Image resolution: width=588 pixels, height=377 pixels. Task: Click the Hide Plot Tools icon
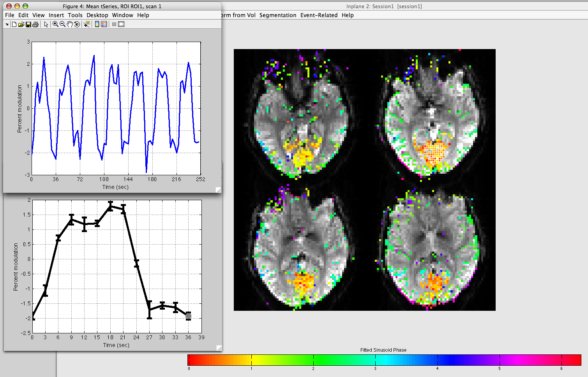(x=114, y=24)
